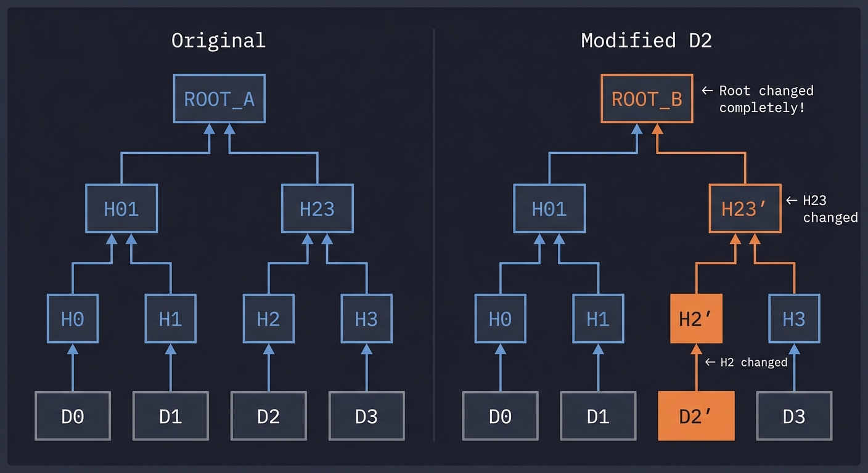Switch to the Original diagram panel

219,41
